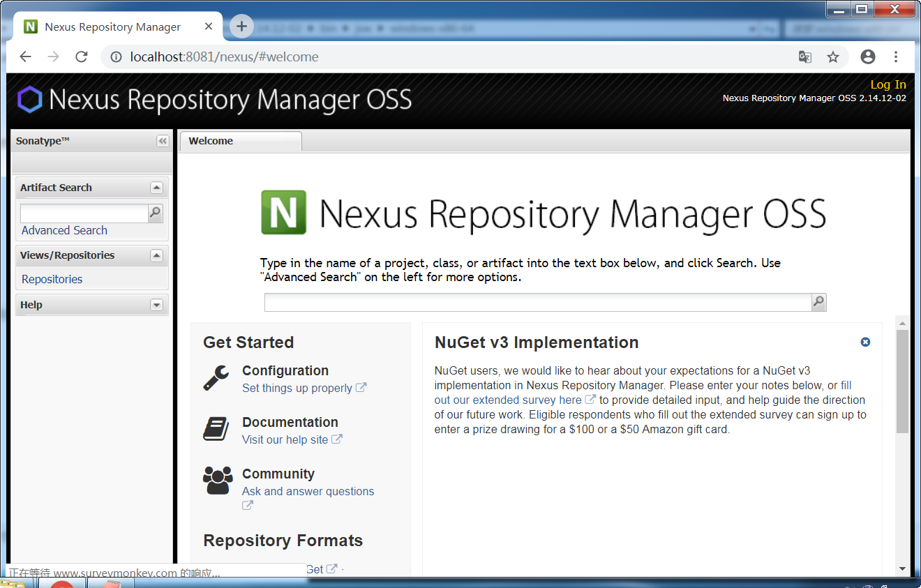Screen dimensions: 921x588
Task: Expand the Help section
Action: (x=156, y=305)
